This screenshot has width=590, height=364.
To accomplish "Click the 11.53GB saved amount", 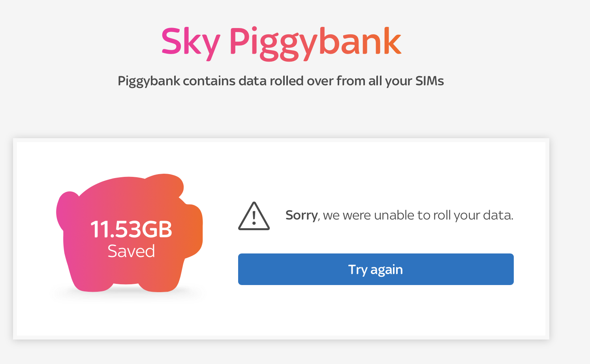I will tap(132, 229).
